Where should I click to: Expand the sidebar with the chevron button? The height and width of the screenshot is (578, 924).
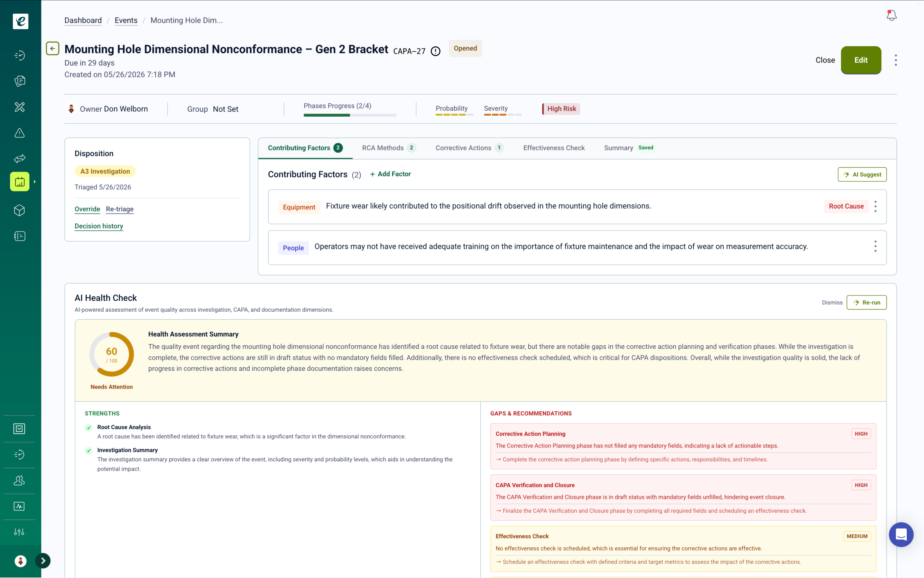tap(43, 561)
